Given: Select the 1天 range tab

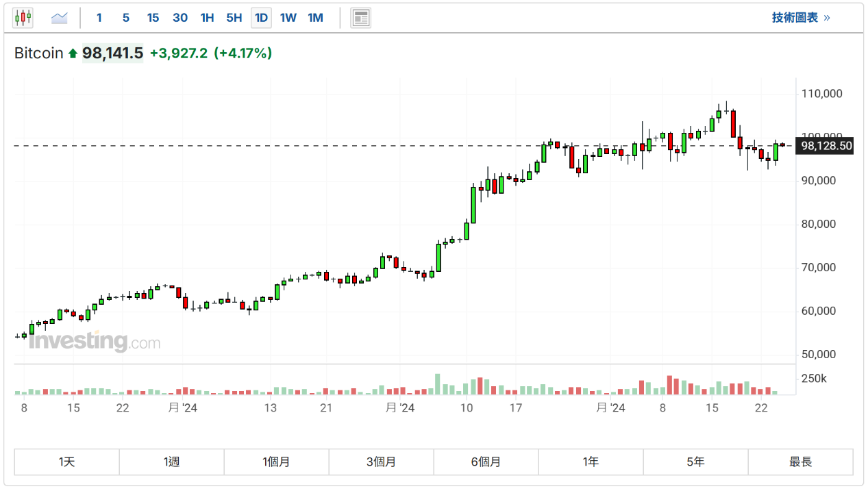Looking at the screenshot, I should pos(67,462).
